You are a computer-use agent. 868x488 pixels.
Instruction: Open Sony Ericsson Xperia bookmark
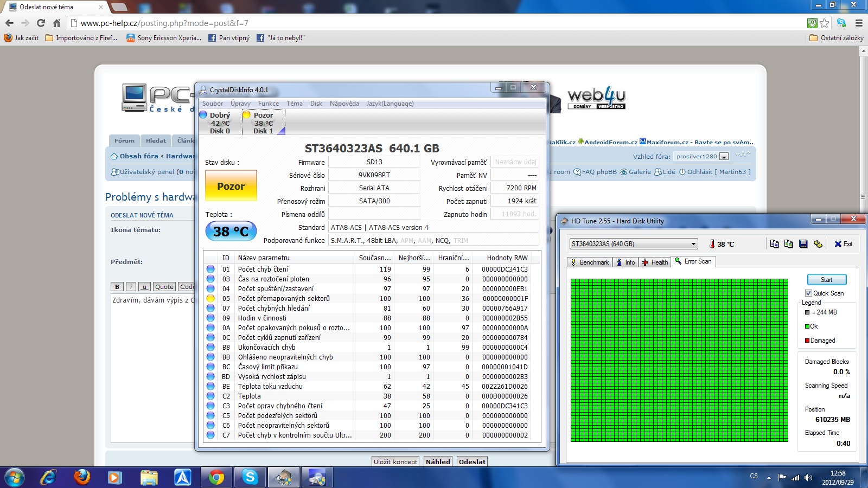pyautogui.click(x=163, y=38)
